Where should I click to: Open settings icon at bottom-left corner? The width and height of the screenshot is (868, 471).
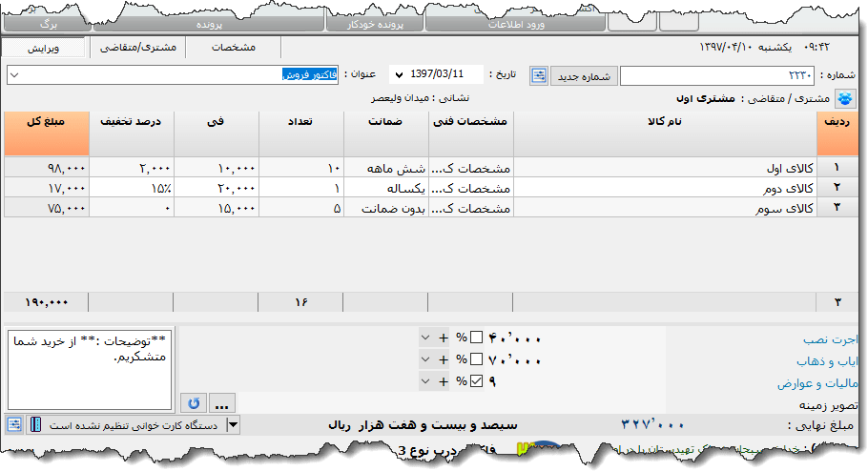pos(14,425)
